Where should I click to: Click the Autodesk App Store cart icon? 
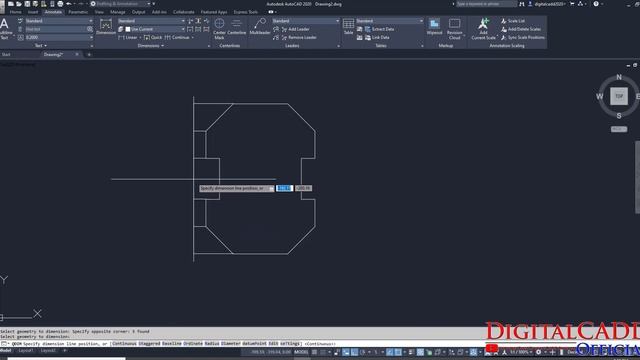click(572, 4)
